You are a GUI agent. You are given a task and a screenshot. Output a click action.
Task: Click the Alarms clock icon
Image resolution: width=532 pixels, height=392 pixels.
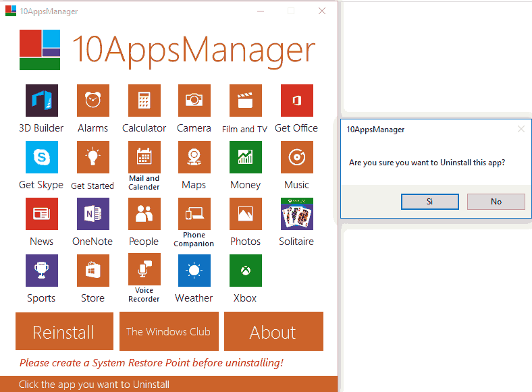pos(93,101)
